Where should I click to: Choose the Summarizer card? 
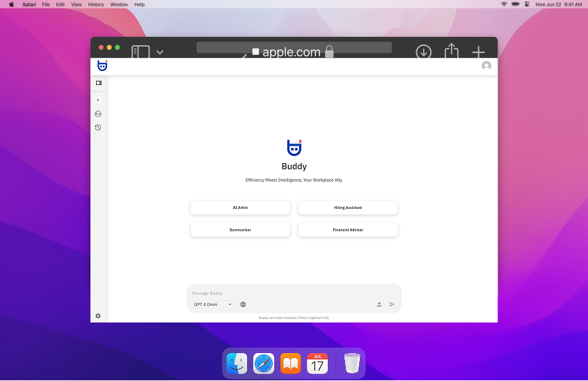[240, 230]
